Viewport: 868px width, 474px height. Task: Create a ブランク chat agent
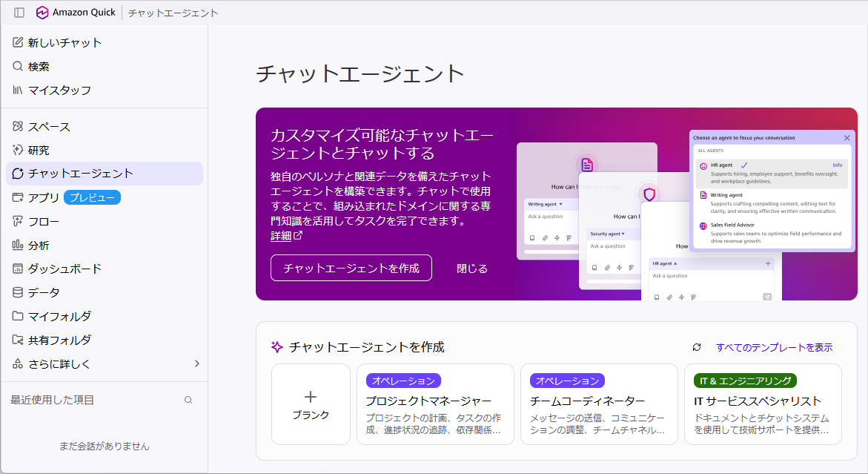[311, 404]
